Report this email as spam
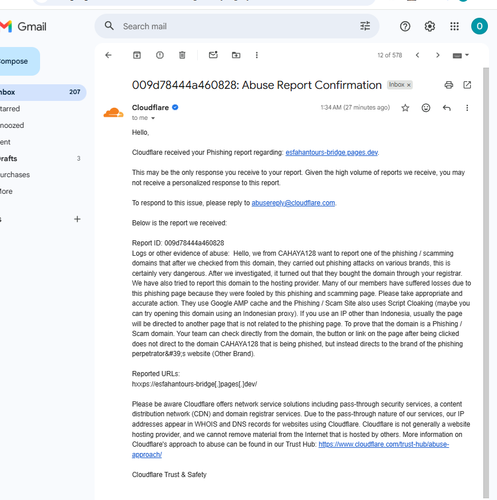The width and height of the screenshot is (497, 500). [160, 55]
